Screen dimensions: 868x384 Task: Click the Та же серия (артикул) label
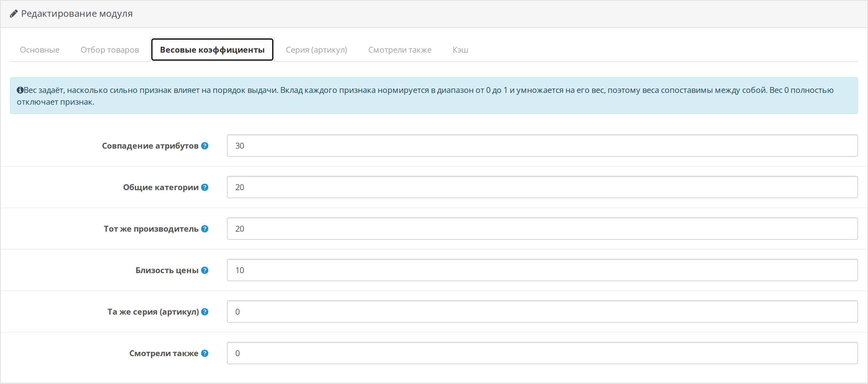pyautogui.click(x=153, y=312)
